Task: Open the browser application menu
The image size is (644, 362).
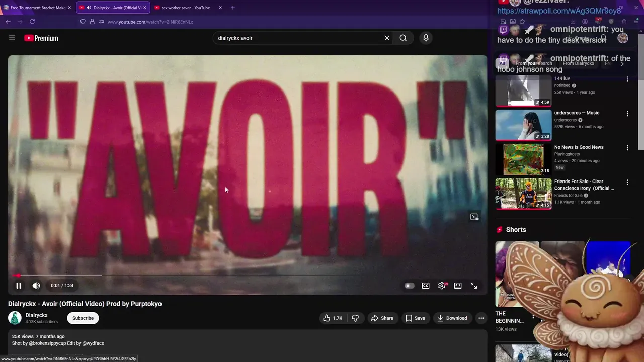Action: coord(636,22)
